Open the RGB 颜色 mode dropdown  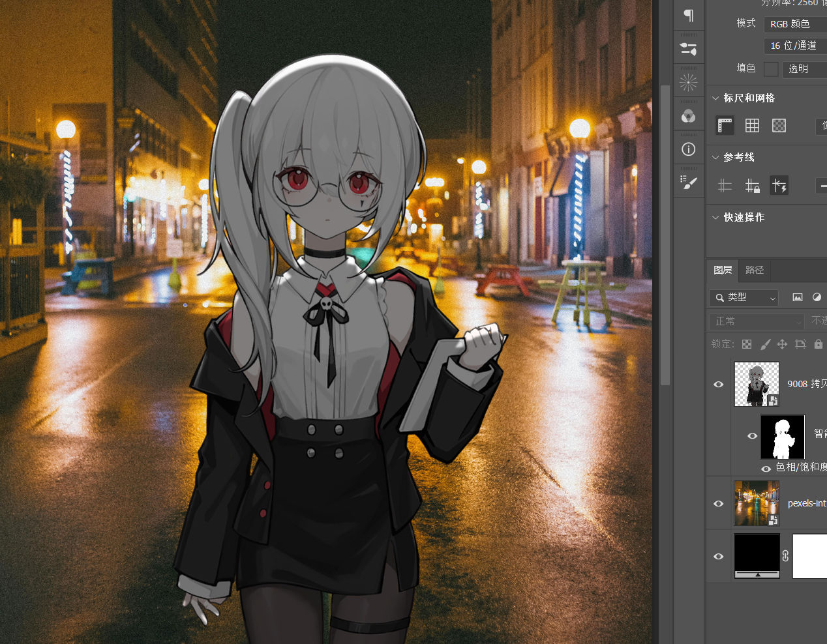point(795,23)
